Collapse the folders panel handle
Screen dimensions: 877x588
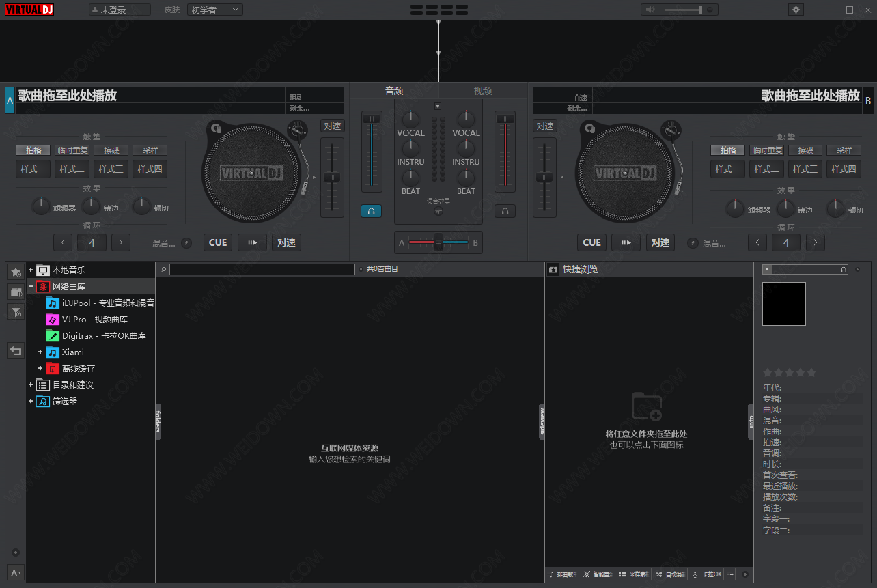[x=158, y=421]
